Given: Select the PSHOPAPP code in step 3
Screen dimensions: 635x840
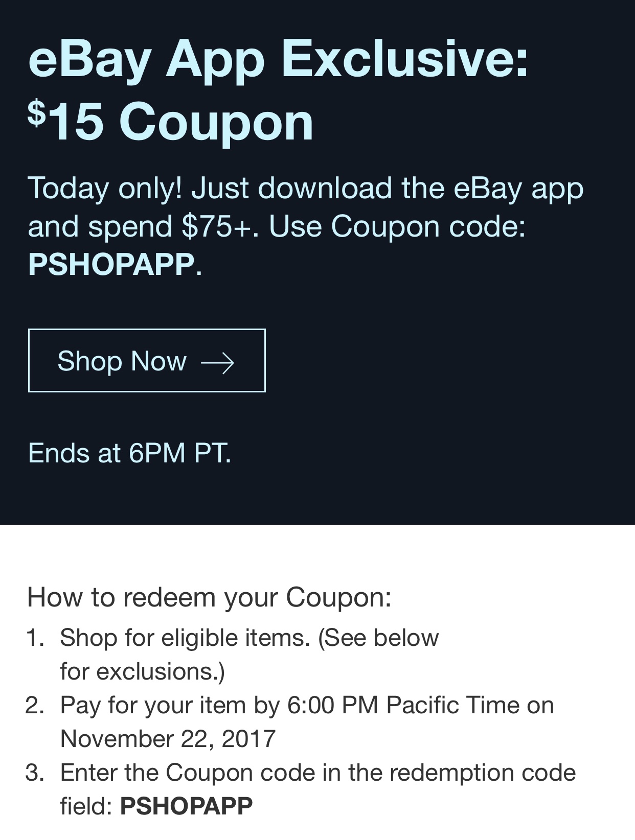Looking at the screenshot, I should point(186,806).
